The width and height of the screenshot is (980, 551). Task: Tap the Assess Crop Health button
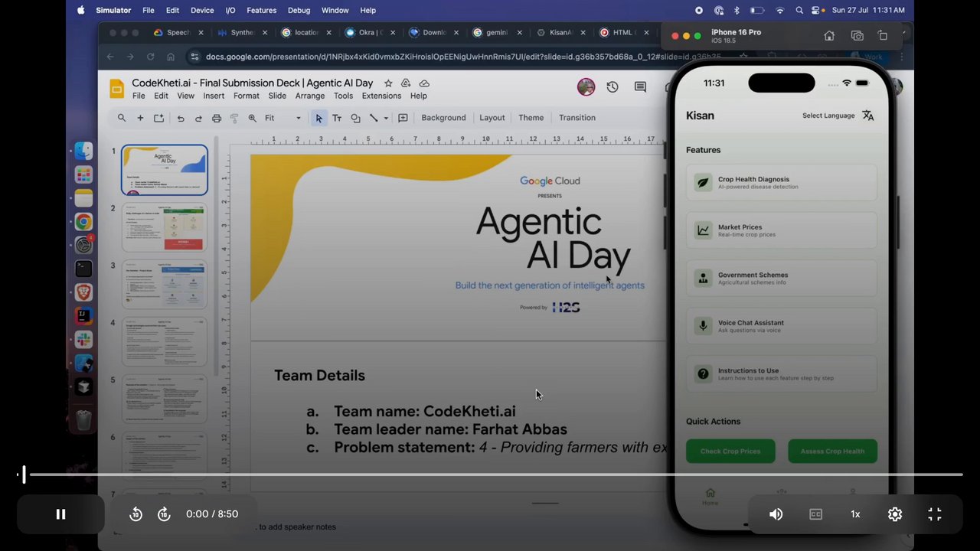[x=832, y=452]
